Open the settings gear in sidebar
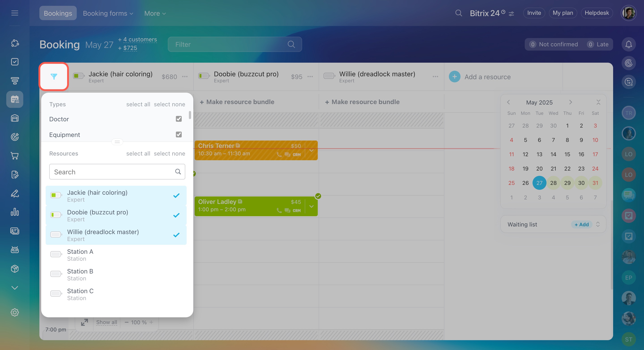 click(x=15, y=312)
